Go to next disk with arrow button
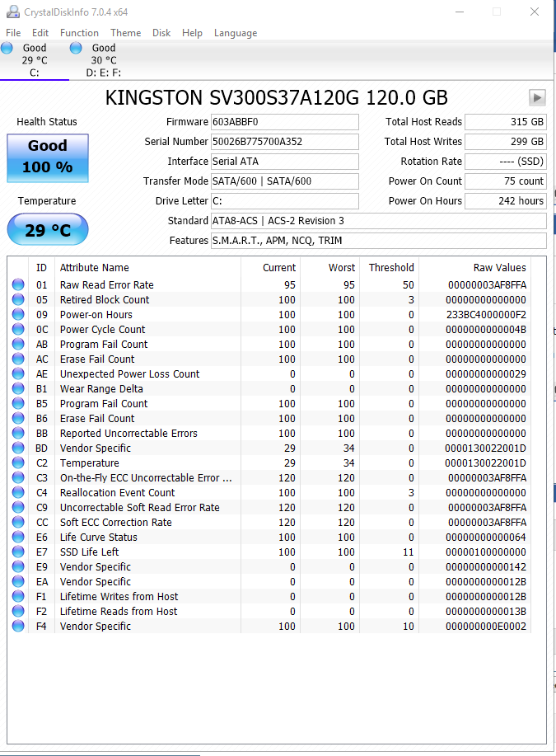 click(537, 98)
